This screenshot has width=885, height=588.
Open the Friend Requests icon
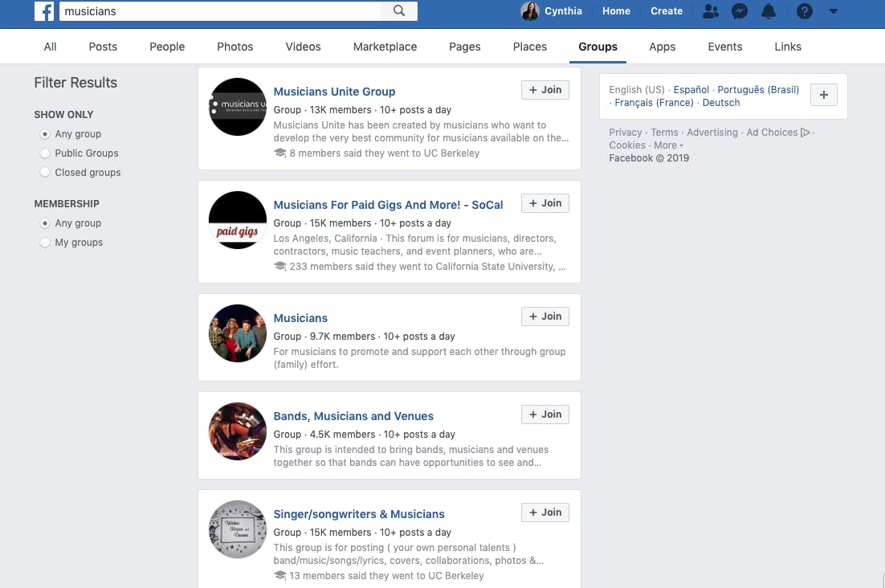pyautogui.click(x=711, y=10)
